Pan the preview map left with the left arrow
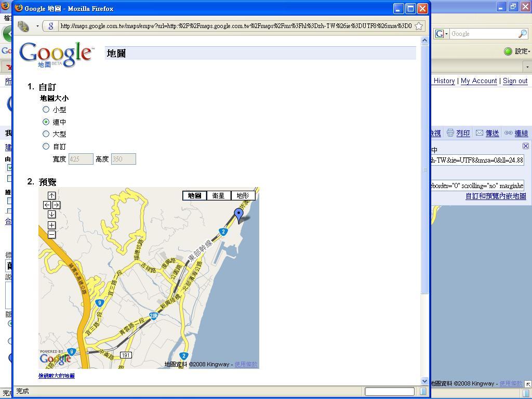532x399 pixels. (x=47, y=205)
